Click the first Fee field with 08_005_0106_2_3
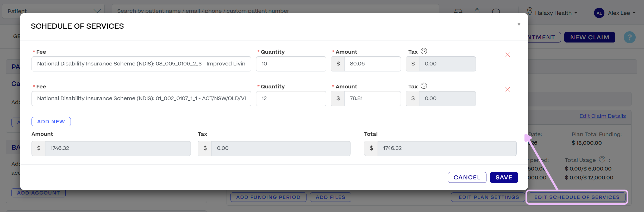 141,64
